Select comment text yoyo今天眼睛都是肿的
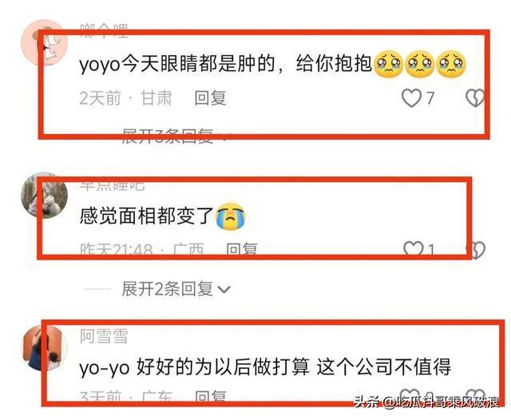The height and width of the screenshot is (420, 511). pyautogui.click(x=177, y=64)
